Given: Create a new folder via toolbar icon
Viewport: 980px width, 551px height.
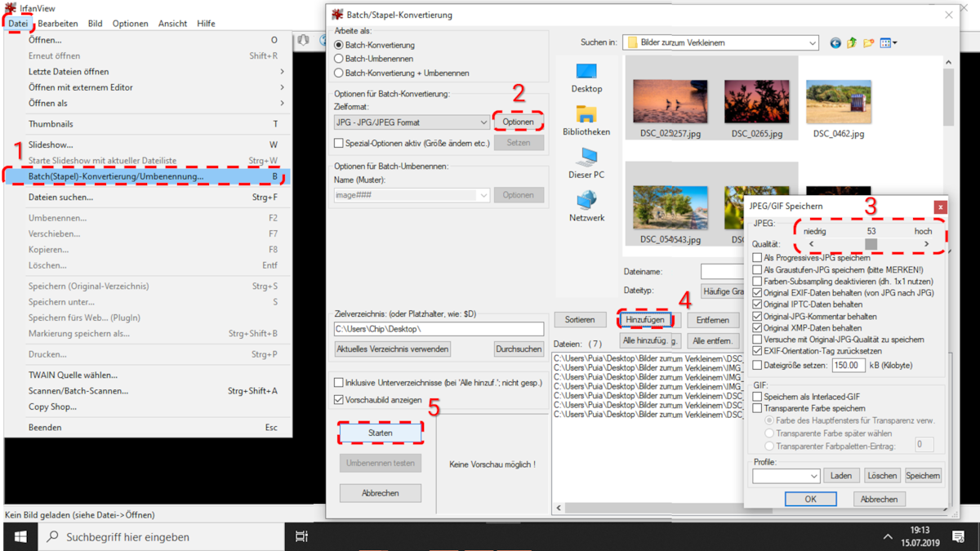Looking at the screenshot, I should 869,43.
